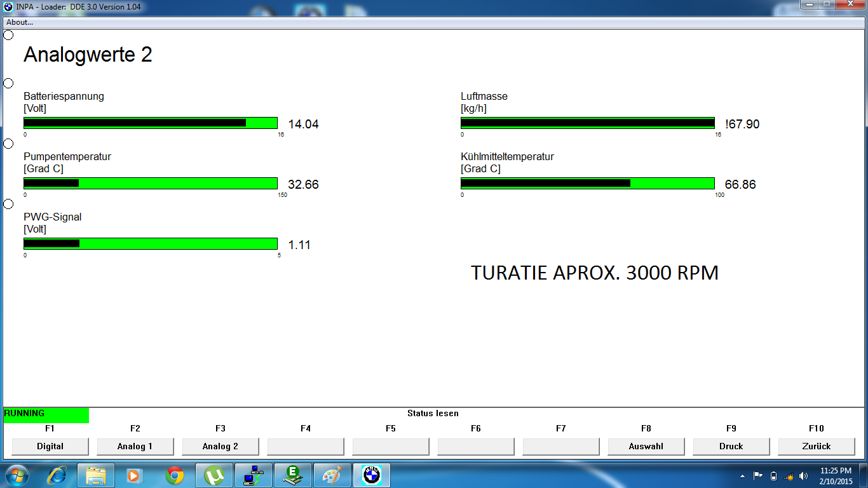The width and height of the screenshot is (868, 488).
Task: Select the radio circle beside Batteriespannung
Action: (x=9, y=83)
